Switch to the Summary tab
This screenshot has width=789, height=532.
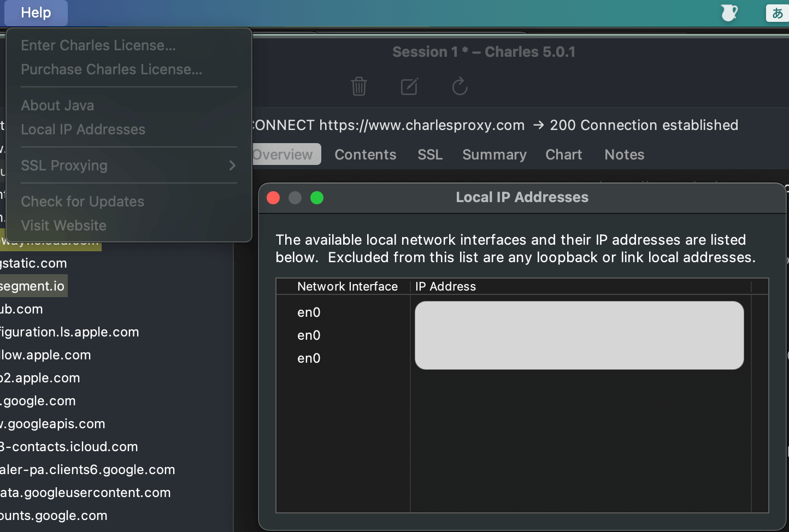494,155
